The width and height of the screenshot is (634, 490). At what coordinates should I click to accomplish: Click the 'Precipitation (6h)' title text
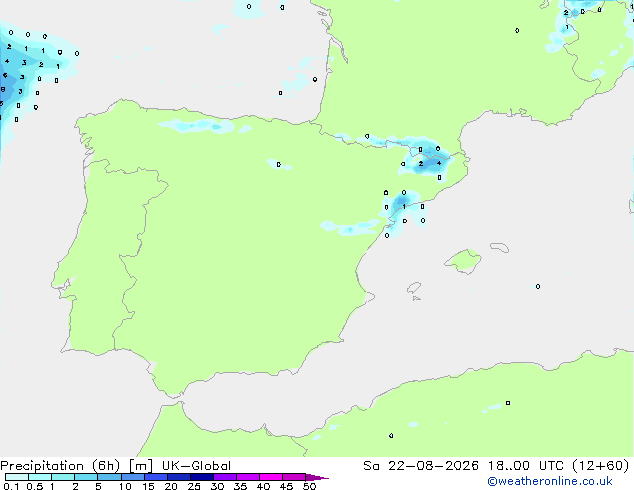pos(60,466)
